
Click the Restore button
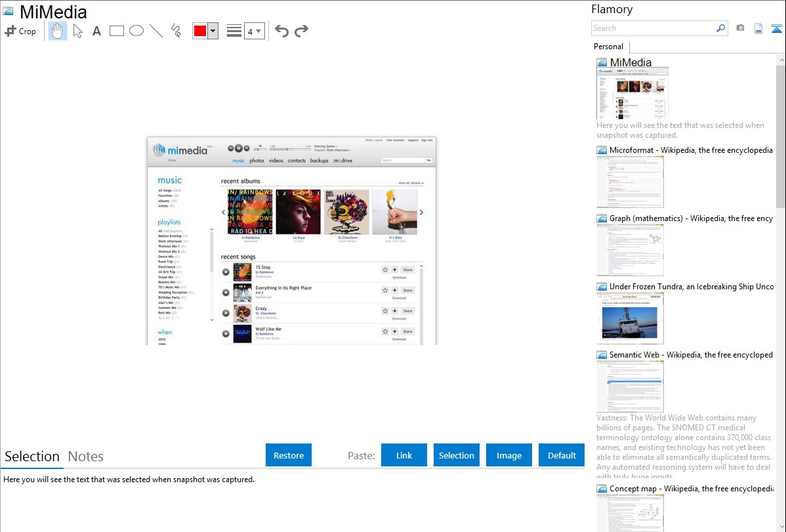(x=289, y=455)
